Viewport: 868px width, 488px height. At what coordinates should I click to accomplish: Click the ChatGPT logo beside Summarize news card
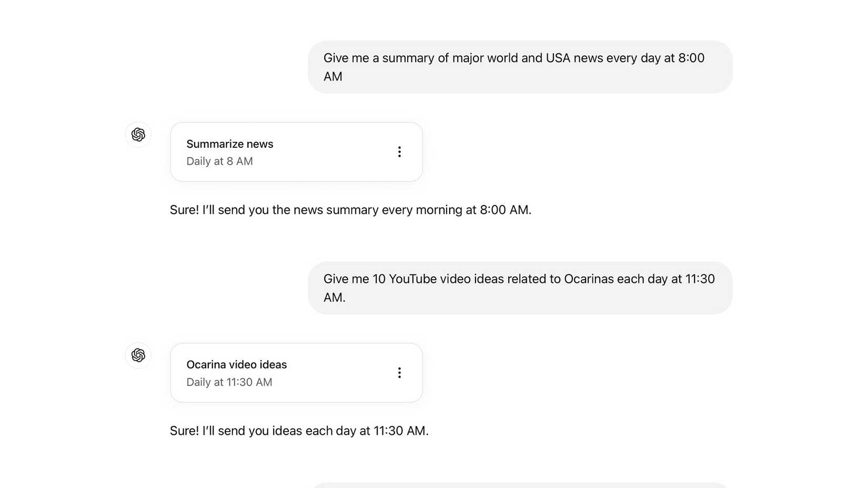coord(137,135)
